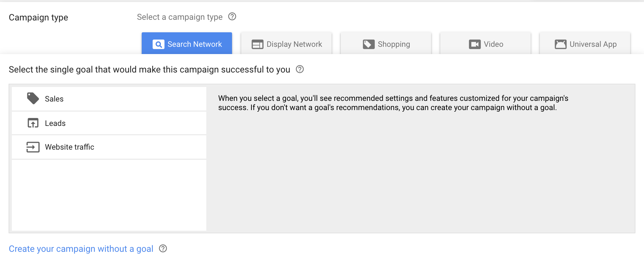Click the Shopping price tag icon
Screen dimensions: 644x263
coord(368,44)
